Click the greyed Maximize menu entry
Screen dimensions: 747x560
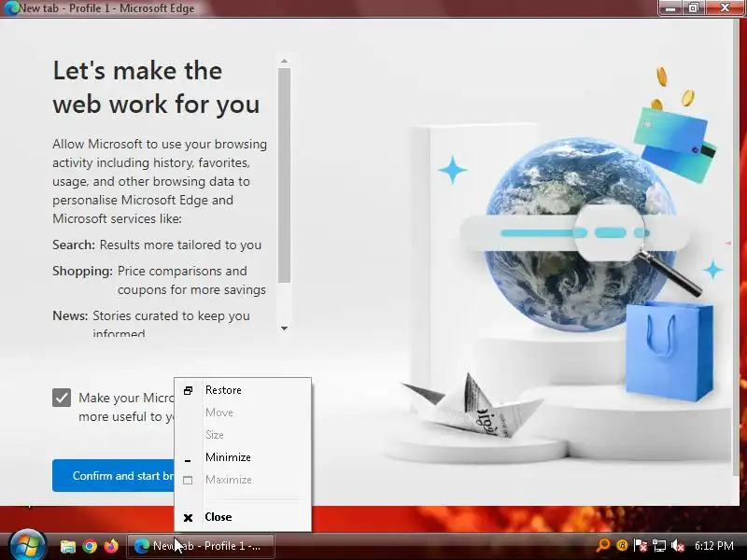coord(243,480)
